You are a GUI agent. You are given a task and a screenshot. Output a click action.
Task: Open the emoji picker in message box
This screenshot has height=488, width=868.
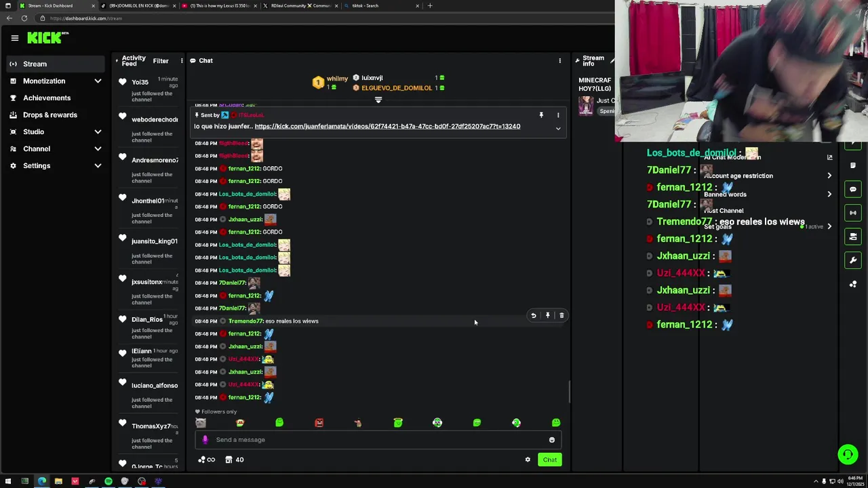(551, 440)
